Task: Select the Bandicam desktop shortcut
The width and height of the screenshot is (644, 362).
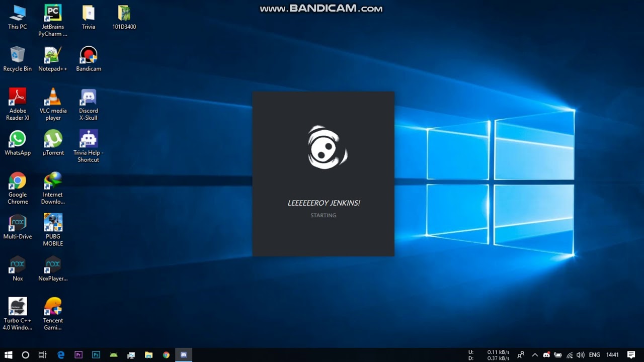Action: pos(89,59)
